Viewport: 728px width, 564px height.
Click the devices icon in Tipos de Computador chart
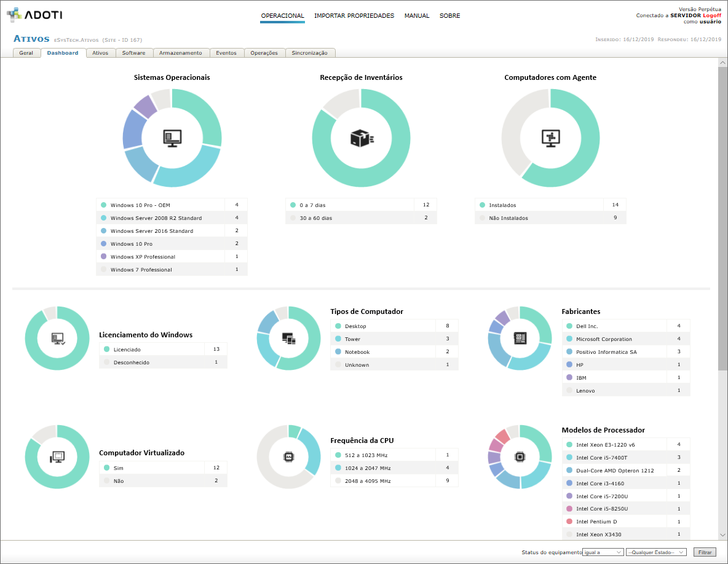[x=288, y=338]
